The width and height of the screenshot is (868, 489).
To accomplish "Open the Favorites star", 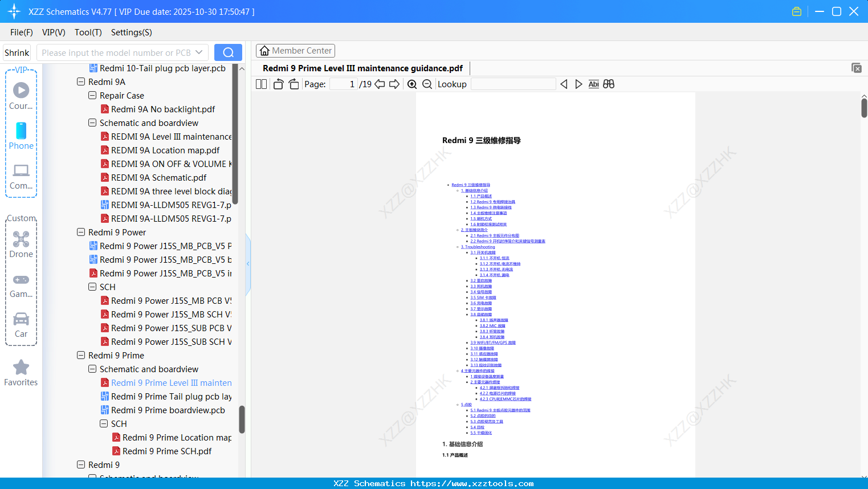I will (x=21, y=367).
